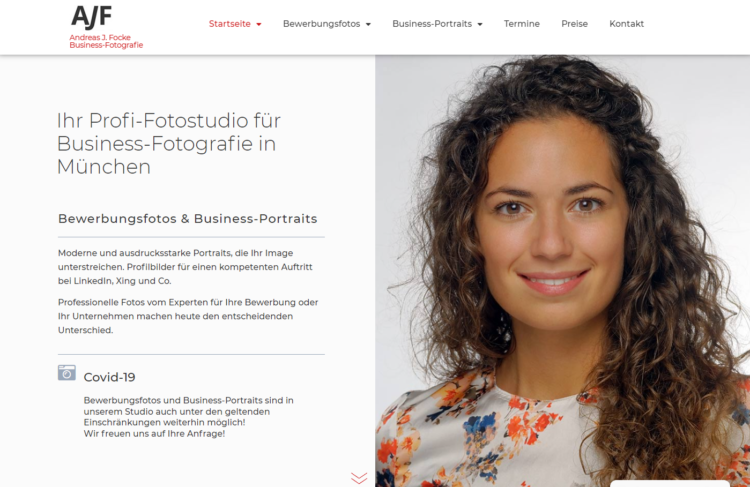Image resolution: width=750 pixels, height=487 pixels.
Task: Open the Kontakt page
Action: (627, 24)
